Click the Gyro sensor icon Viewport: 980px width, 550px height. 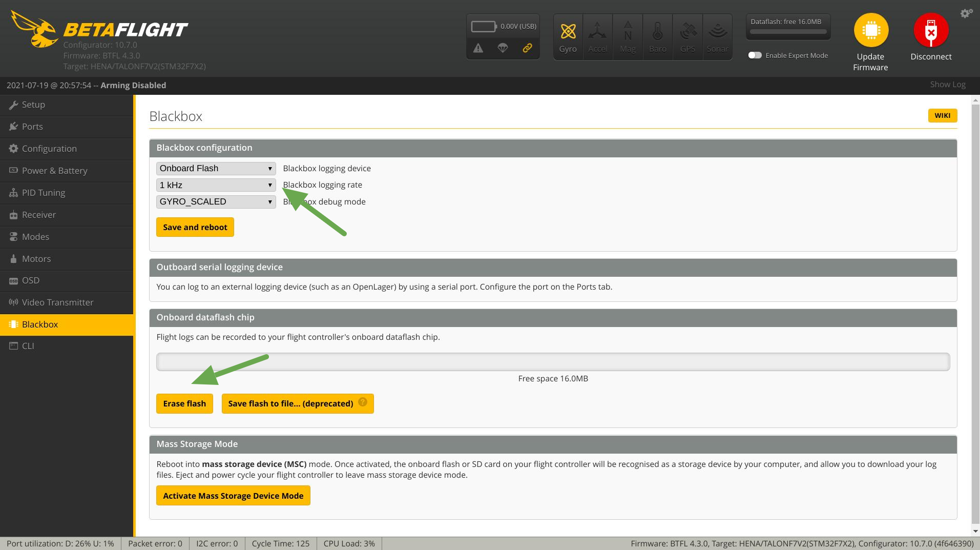(x=568, y=32)
